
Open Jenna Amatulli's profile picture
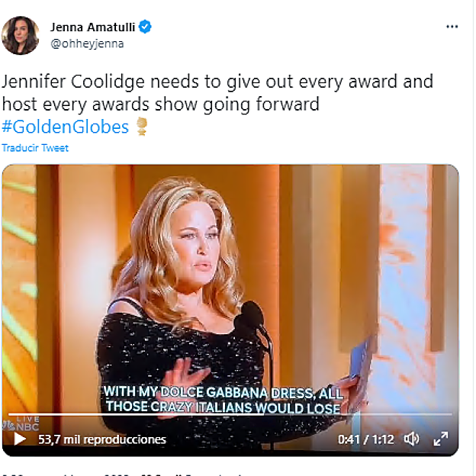coord(21,35)
